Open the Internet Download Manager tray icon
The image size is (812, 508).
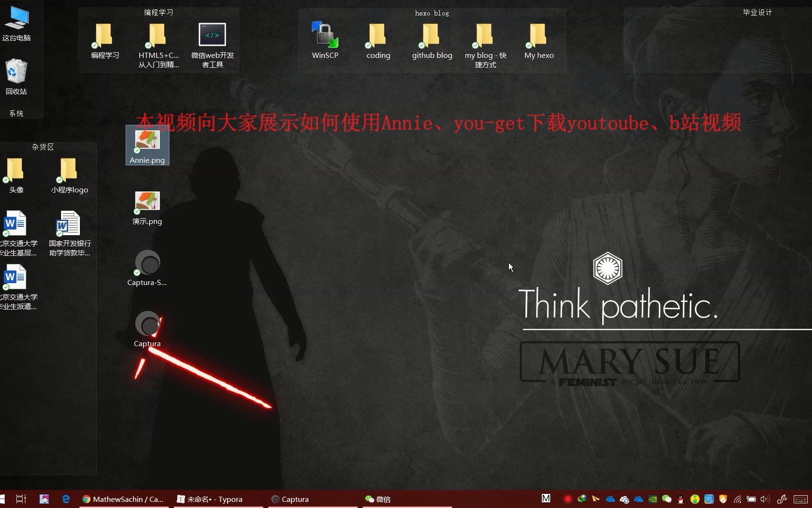582,499
